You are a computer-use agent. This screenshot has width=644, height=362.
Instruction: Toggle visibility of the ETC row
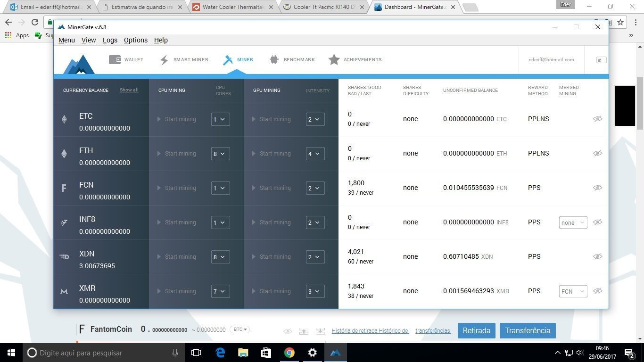pyautogui.click(x=597, y=119)
